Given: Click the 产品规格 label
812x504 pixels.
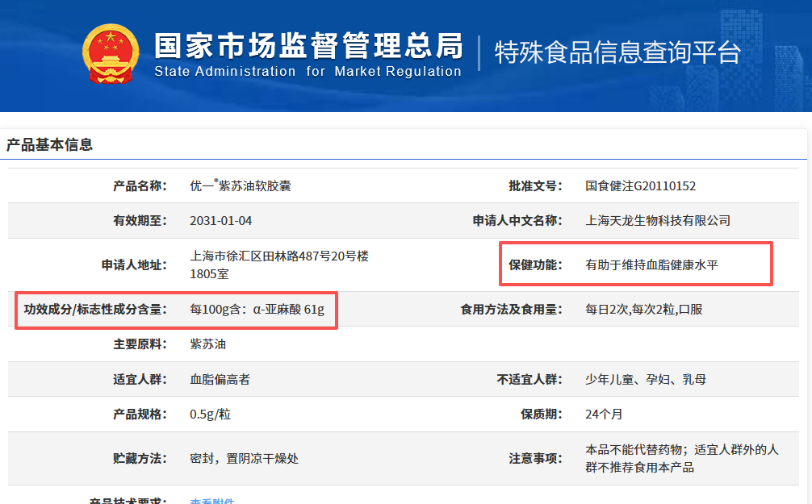Looking at the screenshot, I should (x=140, y=414).
